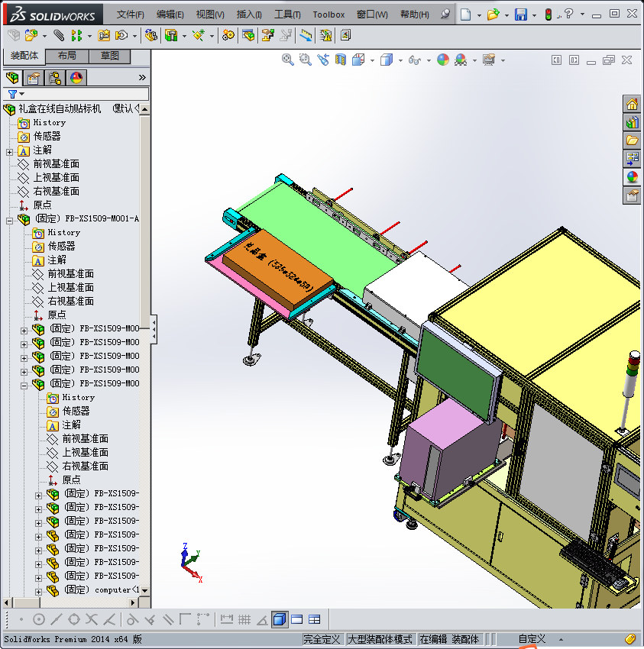The image size is (644, 649).
Task: Open the Help question mark icon
Action: (x=568, y=14)
